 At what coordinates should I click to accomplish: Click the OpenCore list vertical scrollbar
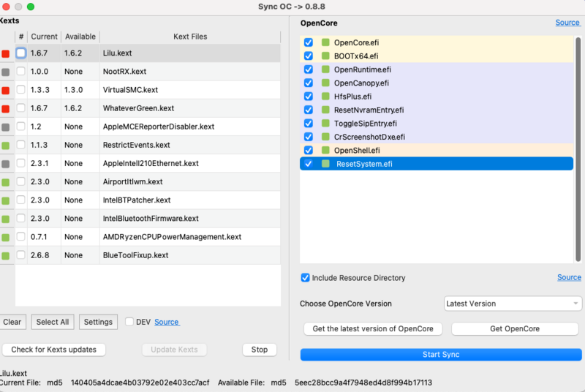pos(578,146)
